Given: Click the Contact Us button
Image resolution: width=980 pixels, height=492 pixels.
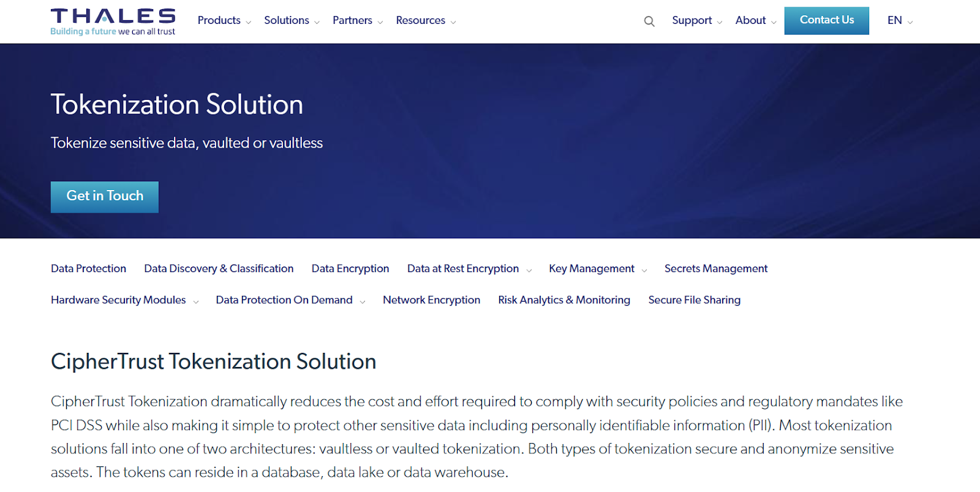Looking at the screenshot, I should click(826, 21).
